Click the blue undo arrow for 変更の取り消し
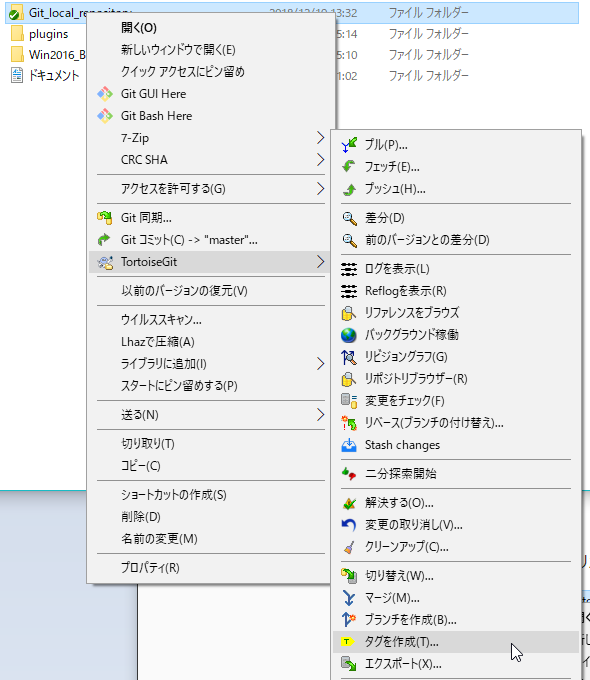Viewport: 590px width, 680px height. [x=349, y=525]
